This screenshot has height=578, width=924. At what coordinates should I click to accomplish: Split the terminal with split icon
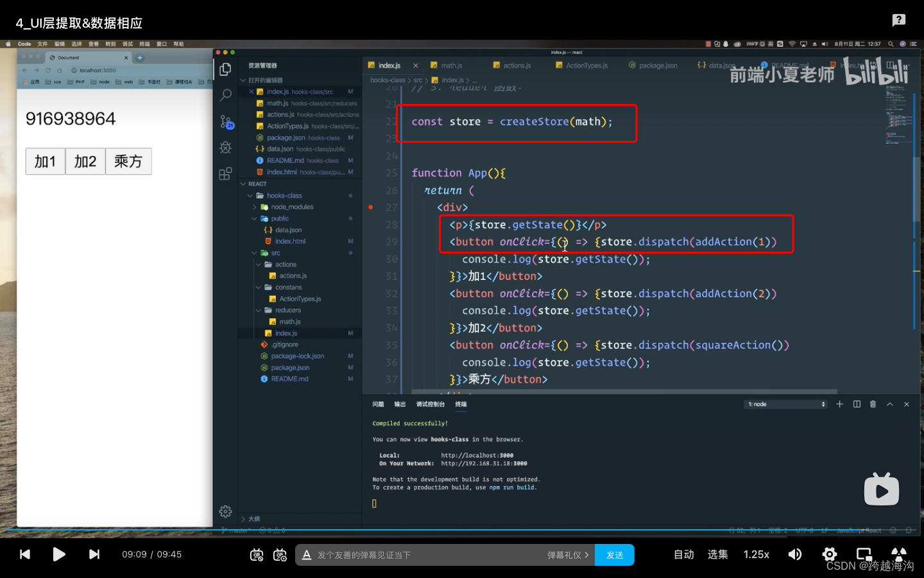click(857, 404)
